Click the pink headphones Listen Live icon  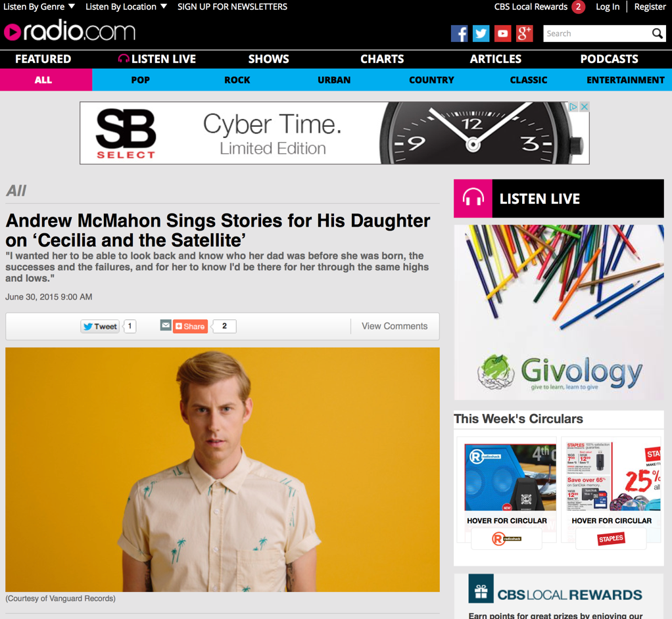pyautogui.click(x=473, y=198)
